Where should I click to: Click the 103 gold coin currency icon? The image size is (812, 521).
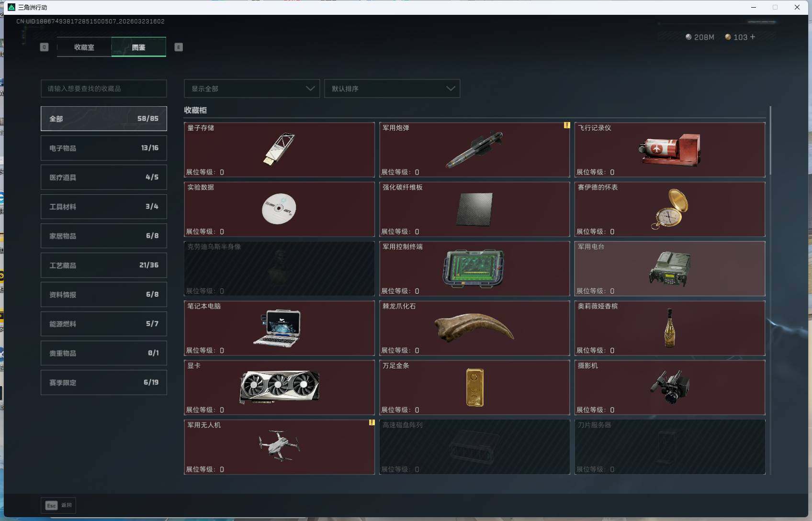pyautogui.click(x=728, y=37)
